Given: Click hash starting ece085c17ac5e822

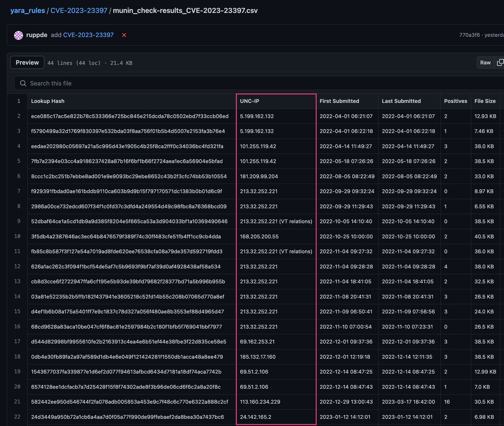Looking at the screenshot, I should (130, 116).
